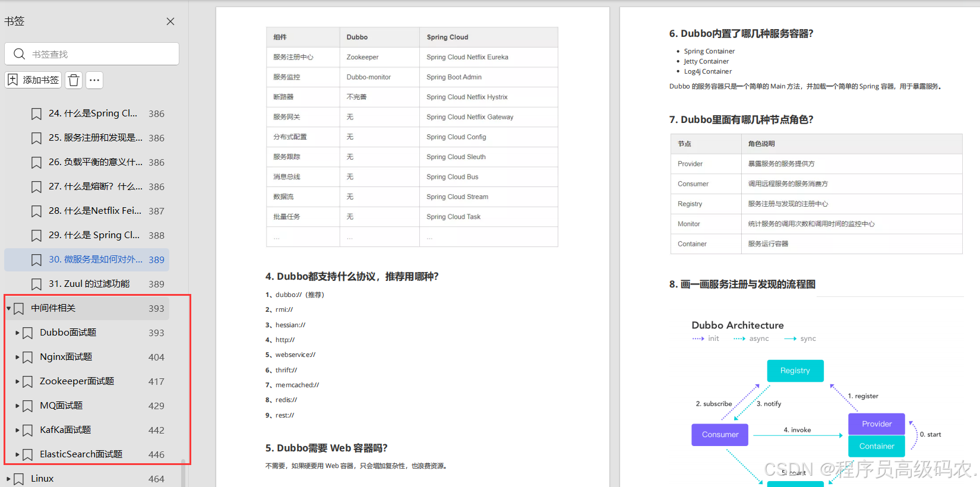Open the ElasticSearch面试题 bookmark
The width and height of the screenshot is (980, 487).
81,454
